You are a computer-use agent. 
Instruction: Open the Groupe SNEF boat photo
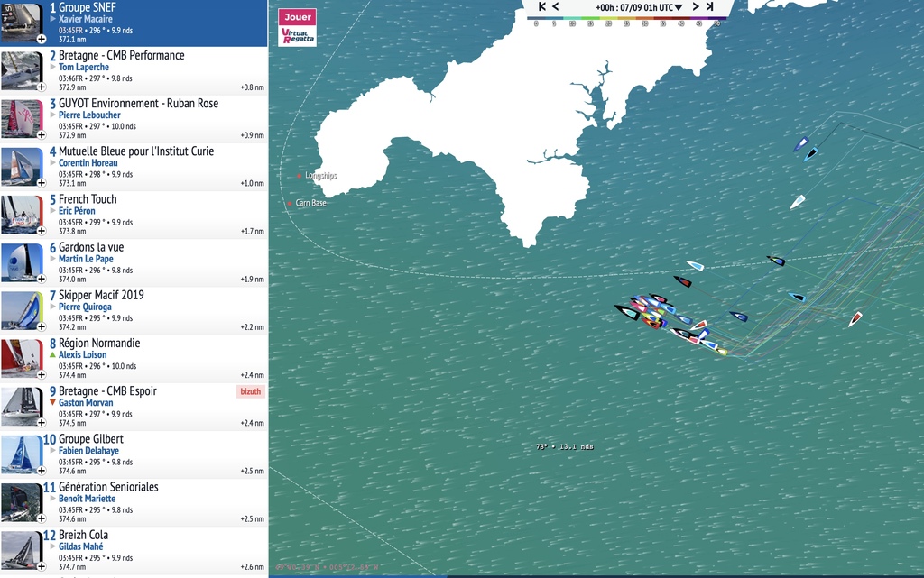(x=22, y=23)
